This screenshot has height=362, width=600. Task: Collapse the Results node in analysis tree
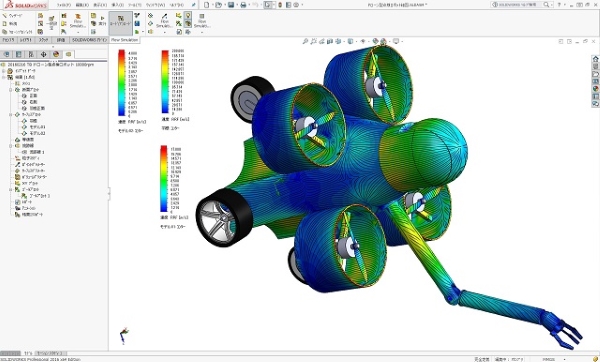(x=4, y=77)
